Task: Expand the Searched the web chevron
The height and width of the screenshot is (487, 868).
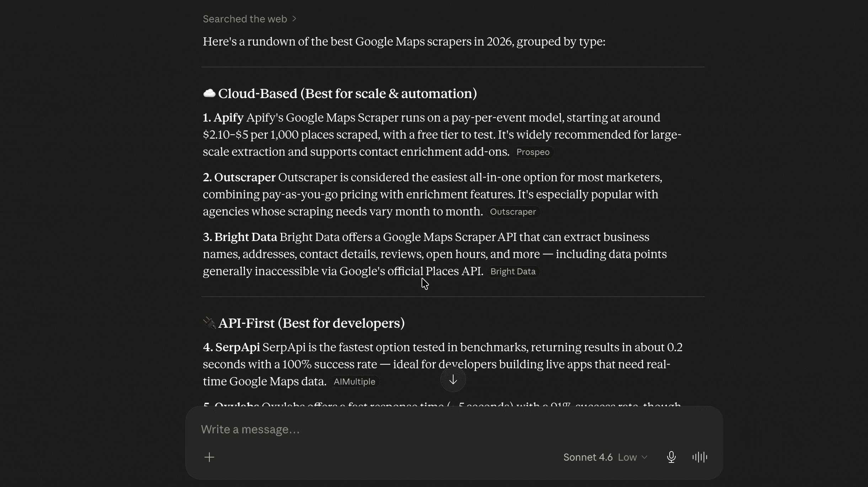Action: click(294, 19)
